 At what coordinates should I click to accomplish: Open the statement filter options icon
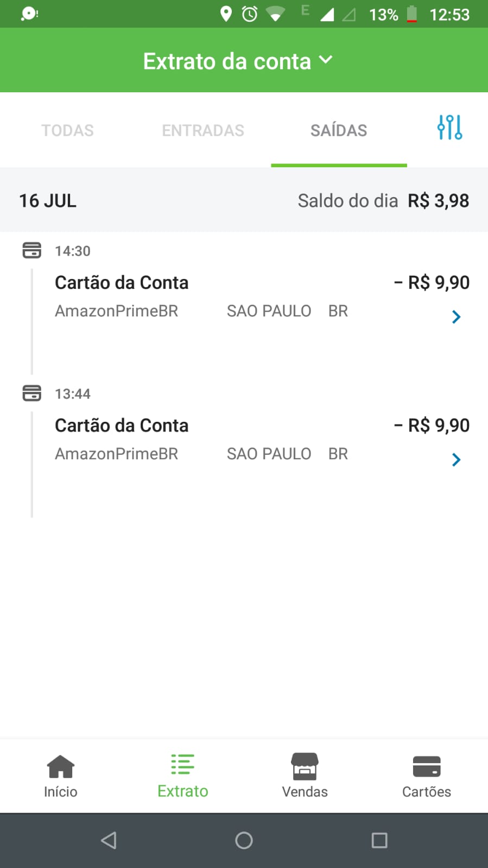pos(449,128)
